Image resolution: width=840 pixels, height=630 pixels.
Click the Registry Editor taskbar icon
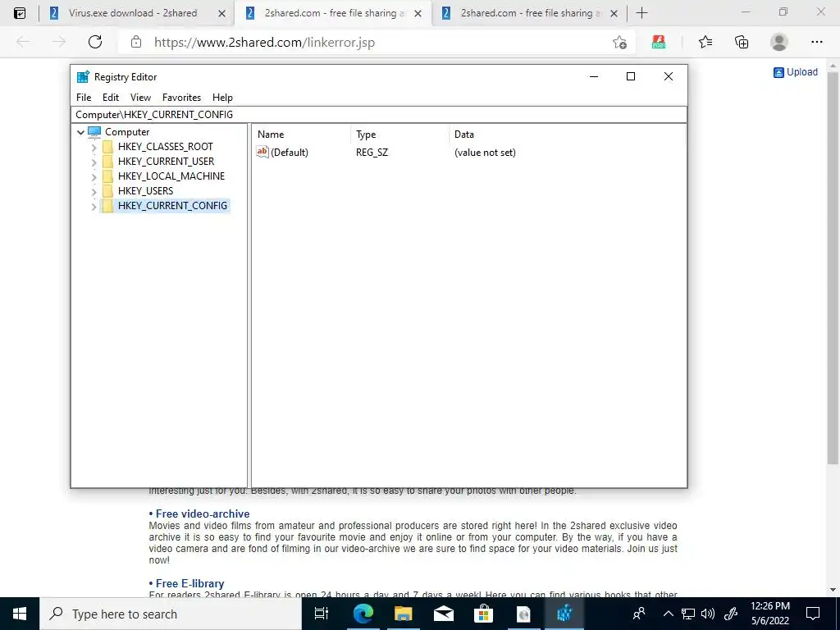(564, 614)
